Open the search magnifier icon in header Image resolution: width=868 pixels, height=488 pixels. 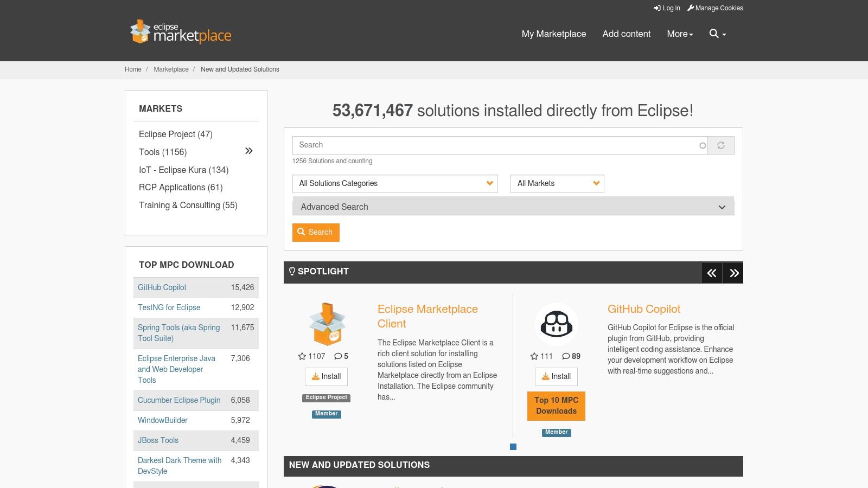click(x=714, y=34)
